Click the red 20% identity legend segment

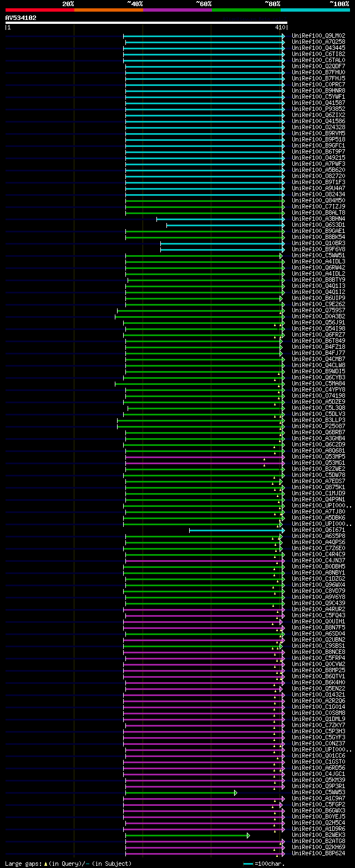tap(39, 9)
